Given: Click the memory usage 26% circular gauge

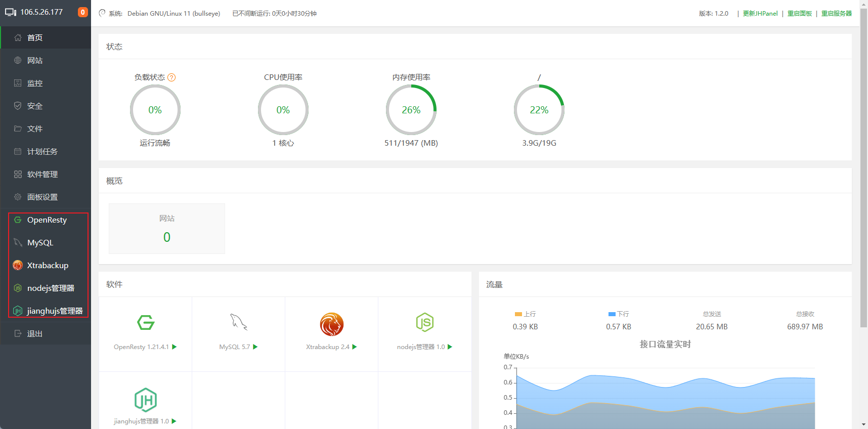Looking at the screenshot, I should (411, 110).
